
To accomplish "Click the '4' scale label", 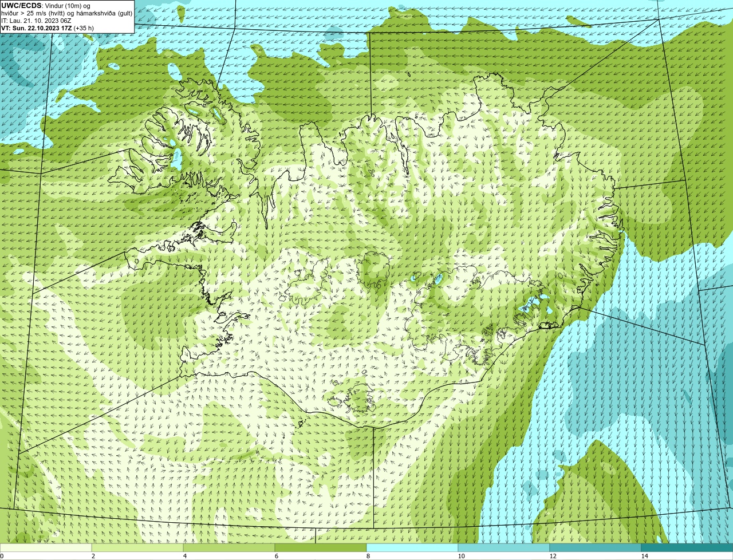I will [184, 556].
